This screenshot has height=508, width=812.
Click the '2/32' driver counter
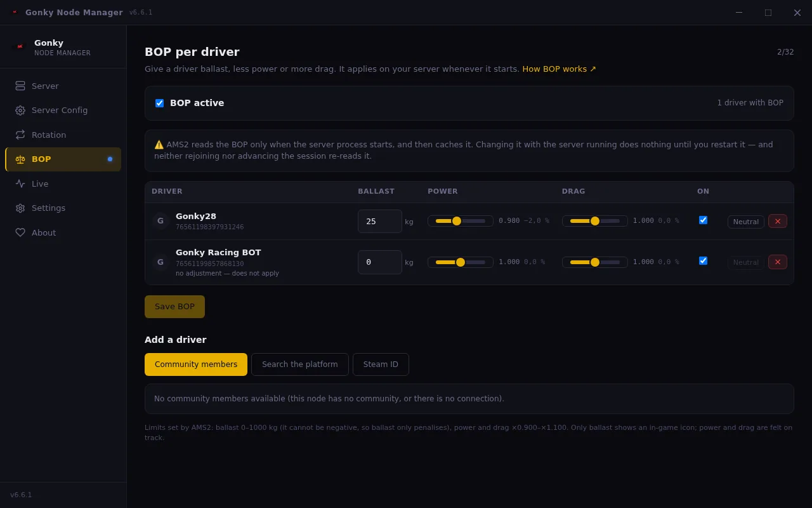click(785, 52)
